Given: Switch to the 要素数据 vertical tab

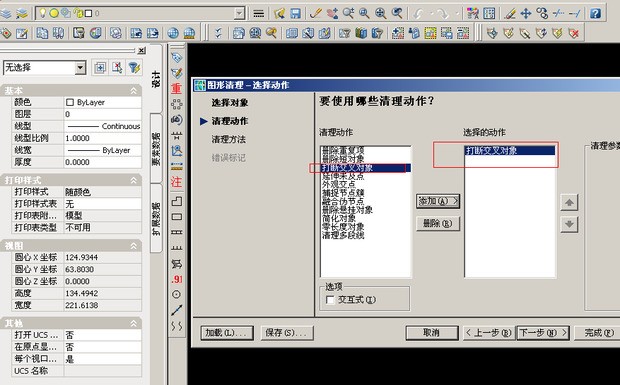Looking at the screenshot, I should point(156,149).
